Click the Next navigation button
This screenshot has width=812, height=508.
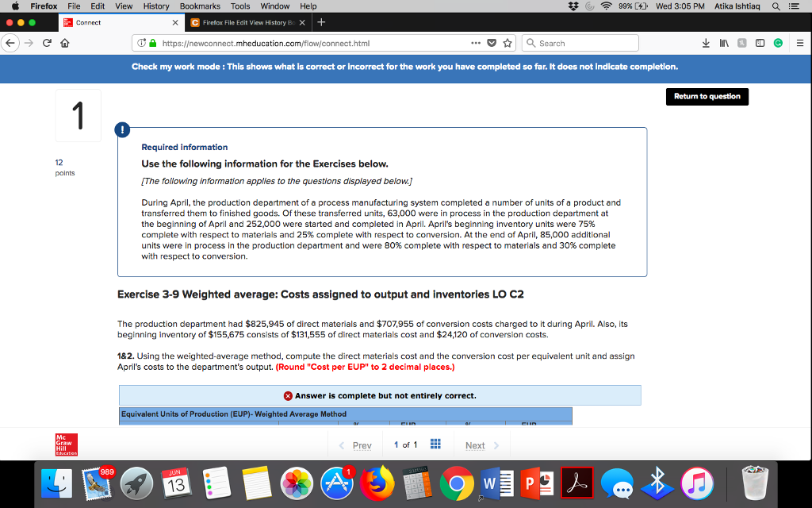pyautogui.click(x=477, y=444)
